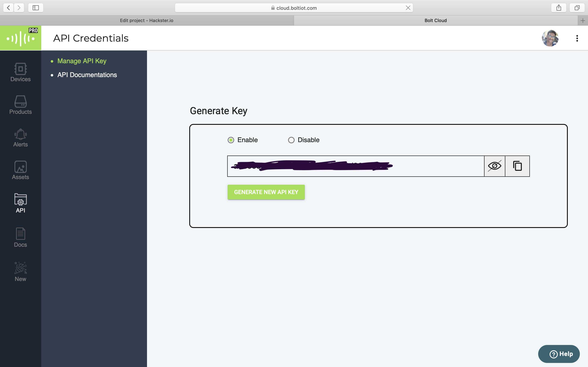Switch to Edit project Hackster.io tab
Viewport: 588px width, 367px height.
[147, 20]
